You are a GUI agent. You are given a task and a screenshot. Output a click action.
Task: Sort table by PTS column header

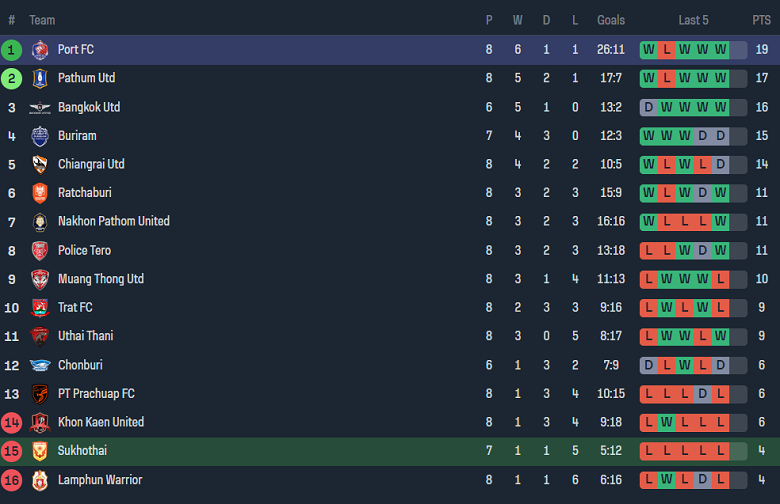[762, 20]
